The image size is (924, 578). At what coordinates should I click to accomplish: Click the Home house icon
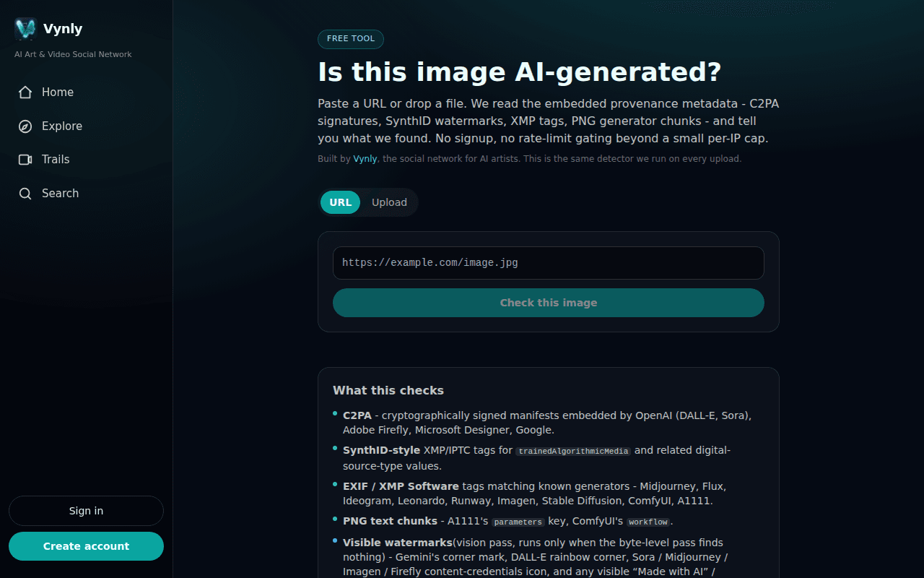click(x=25, y=92)
